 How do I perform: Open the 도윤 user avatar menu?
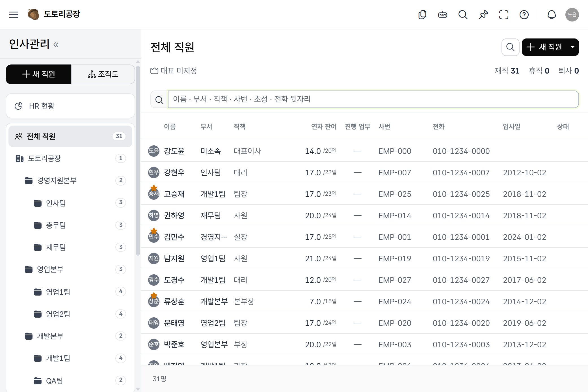click(x=572, y=14)
